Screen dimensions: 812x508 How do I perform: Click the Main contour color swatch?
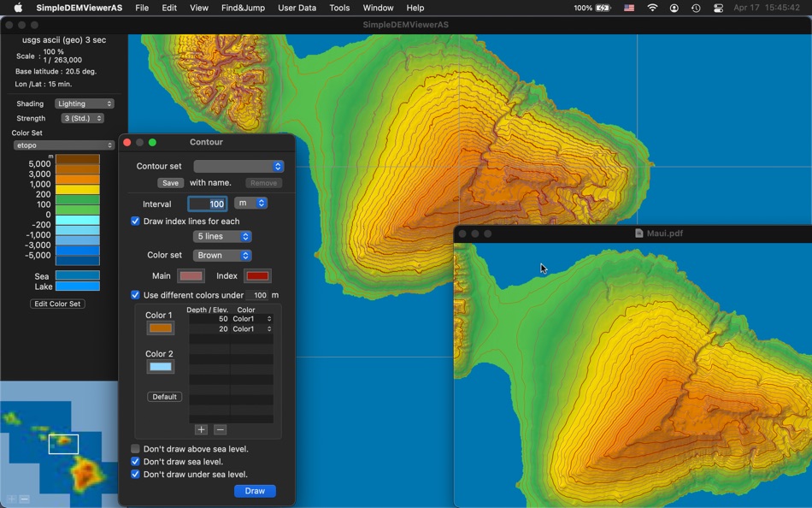pyautogui.click(x=191, y=275)
